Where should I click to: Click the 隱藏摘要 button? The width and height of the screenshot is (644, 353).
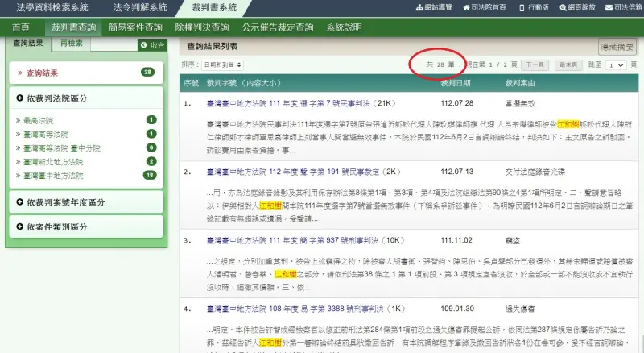coord(617,47)
